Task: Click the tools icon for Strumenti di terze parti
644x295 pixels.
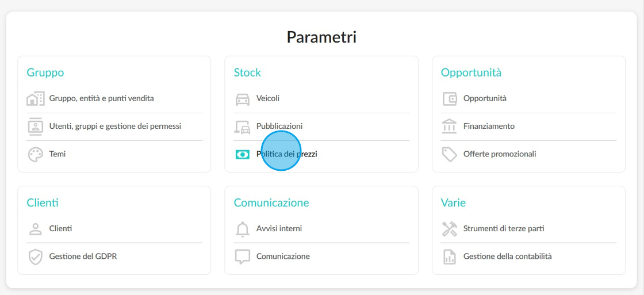Action: click(449, 229)
